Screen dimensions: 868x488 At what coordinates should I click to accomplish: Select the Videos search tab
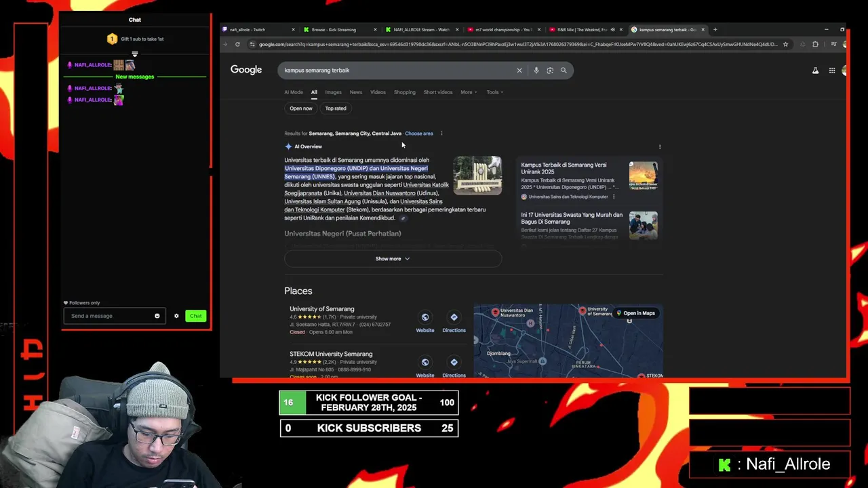coord(378,92)
